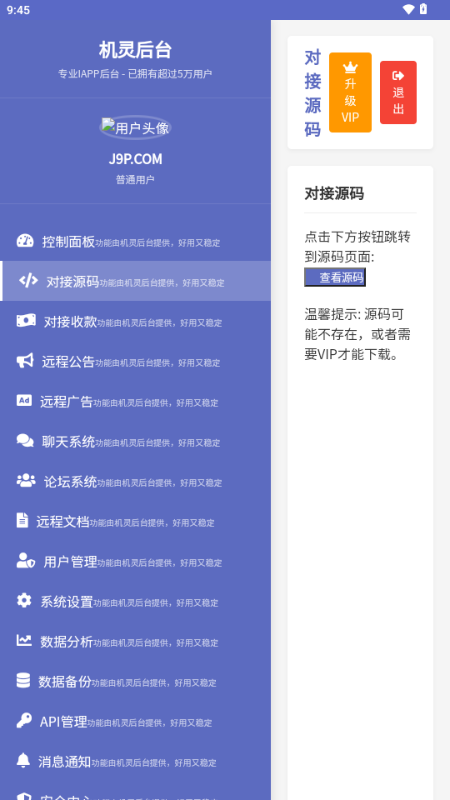Click the vertical 对接源码 page title

click(313, 93)
